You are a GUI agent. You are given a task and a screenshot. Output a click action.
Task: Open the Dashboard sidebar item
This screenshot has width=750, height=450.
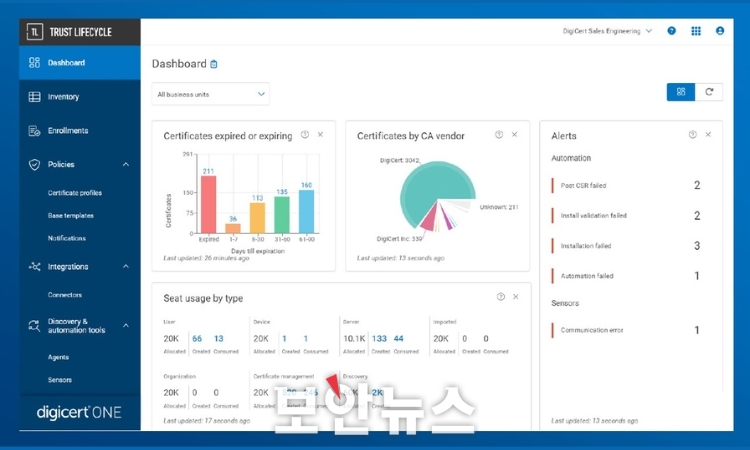tap(79, 63)
